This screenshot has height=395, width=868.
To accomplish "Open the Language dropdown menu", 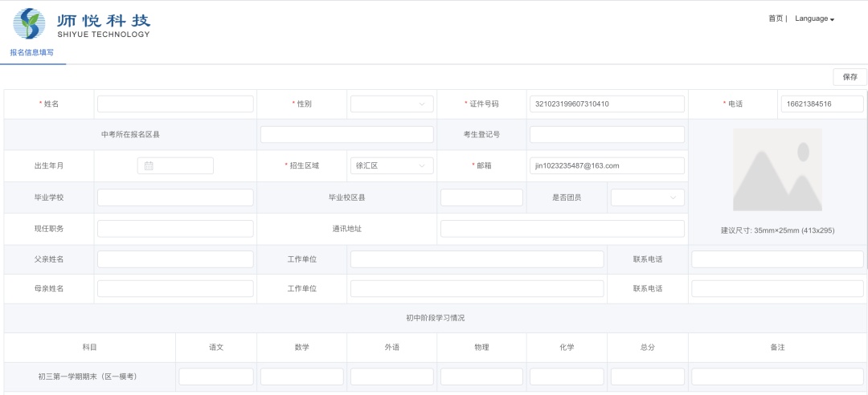I will click(x=814, y=18).
